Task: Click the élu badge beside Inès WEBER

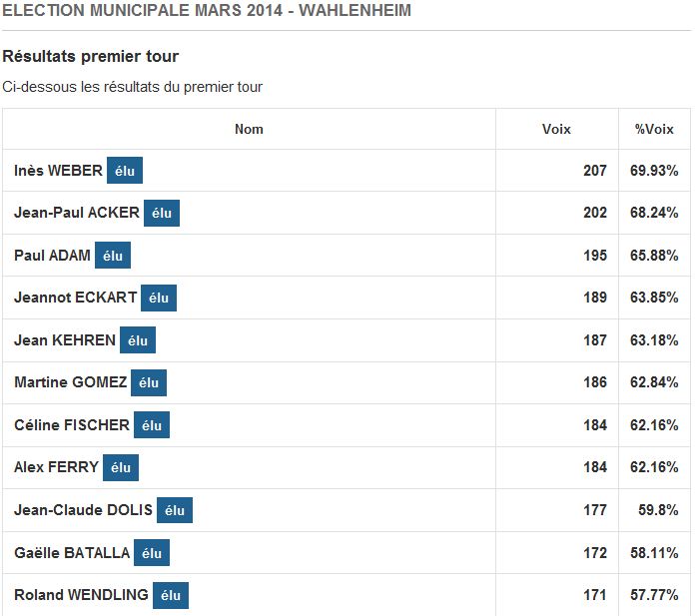Action: point(125,171)
